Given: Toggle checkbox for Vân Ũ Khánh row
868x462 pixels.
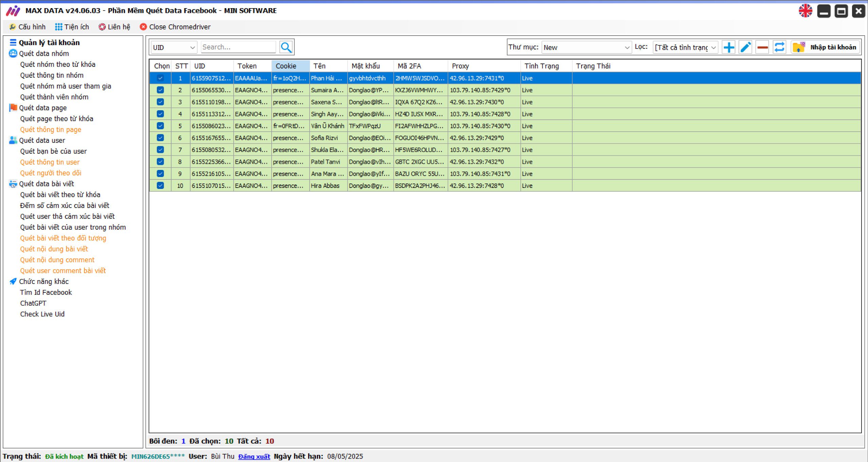Looking at the screenshot, I should pos(160,126).
